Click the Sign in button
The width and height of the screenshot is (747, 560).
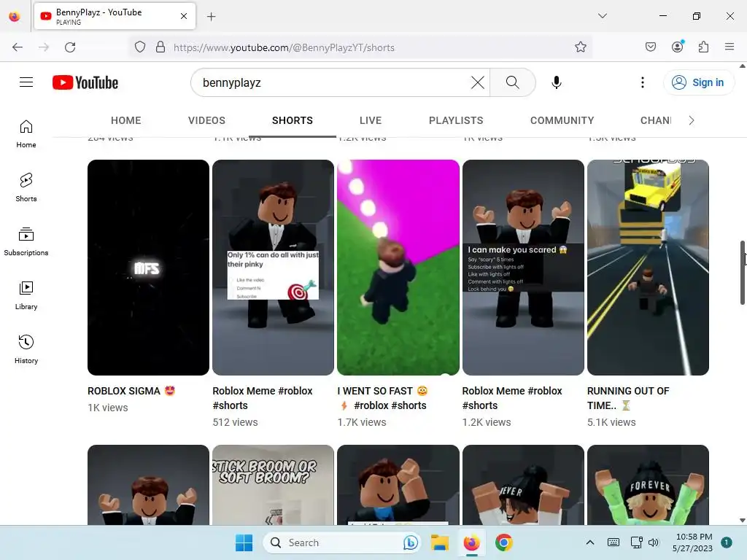pyautogui.click(x=698, y=82)
